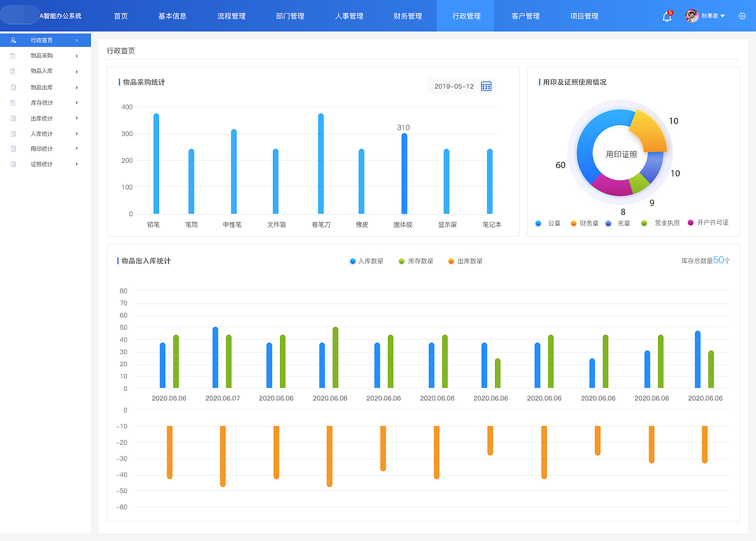Open the 用印统计 sidebar link
Viewport: 756px width, 541px height.
pyautogui.click(x=41, y=149)
